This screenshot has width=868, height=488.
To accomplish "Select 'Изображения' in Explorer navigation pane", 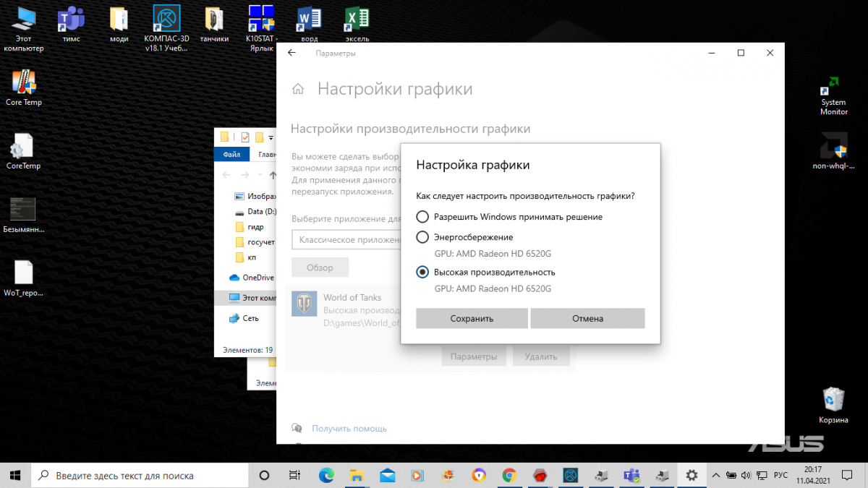I will tap(256, 196).
